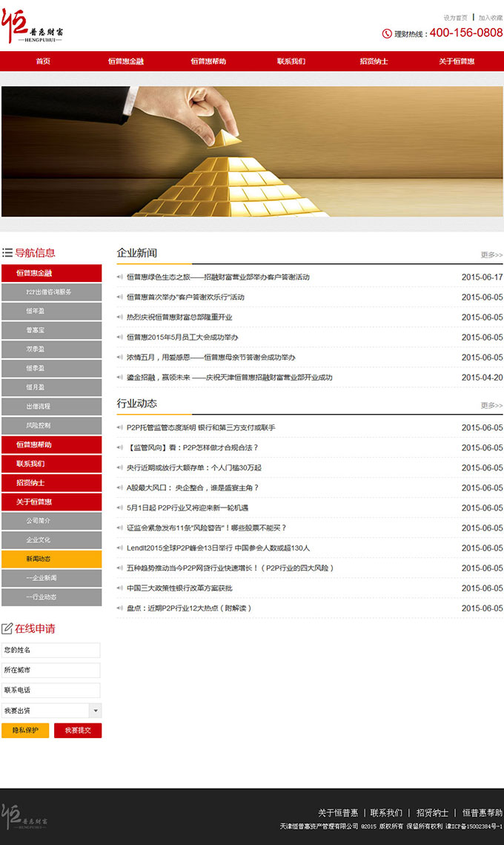The height and width of the screenshot is (845, 504).
Task: Click the phone icon beside 理财热线
Action: pyautogui.click(x=386, y=33)
